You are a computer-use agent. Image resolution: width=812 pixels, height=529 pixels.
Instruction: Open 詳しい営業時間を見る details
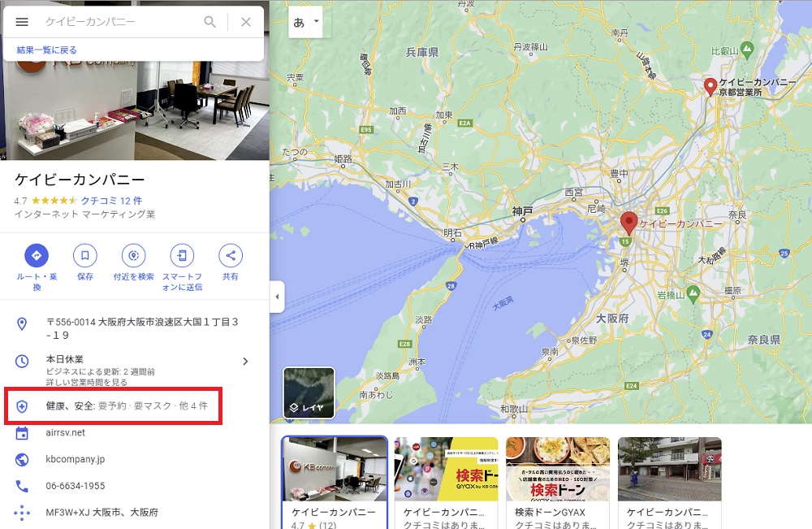(x=87, y=383)
